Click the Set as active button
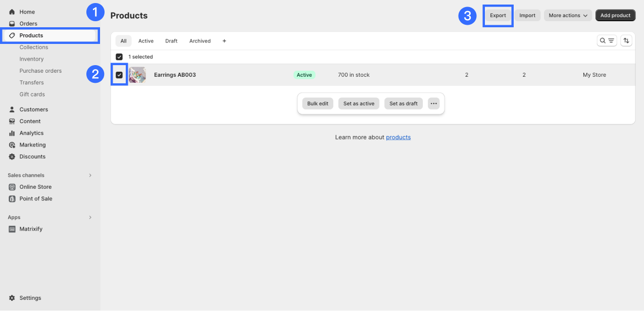This screenshot has width=644, height=311. (359, 103)
